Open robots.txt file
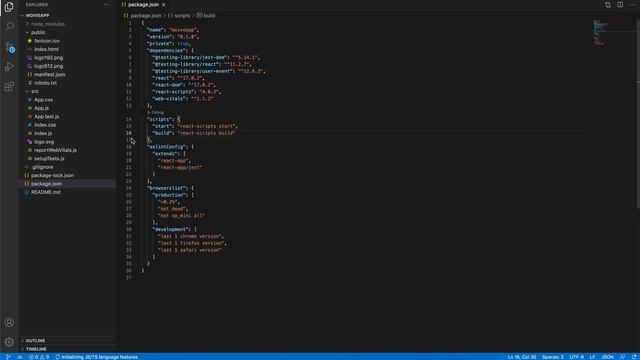This screenshot has height=360, width=640. (45, 83)
